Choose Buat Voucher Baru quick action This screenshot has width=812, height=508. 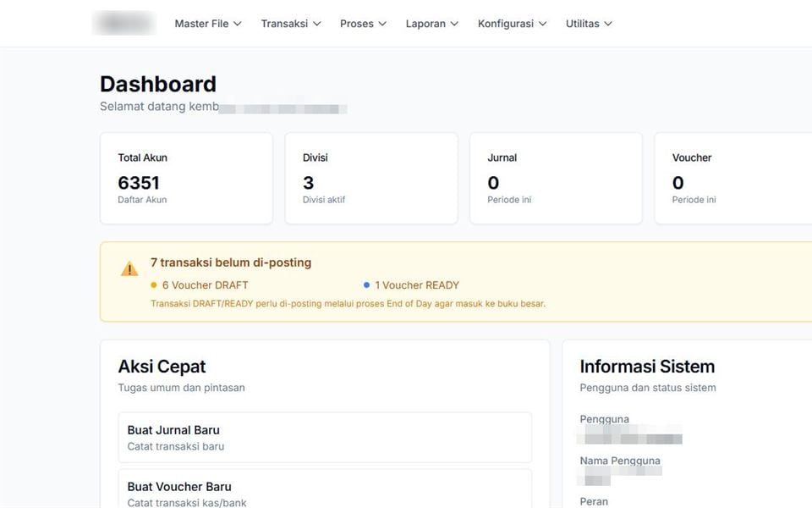click(x=325, y=489)
